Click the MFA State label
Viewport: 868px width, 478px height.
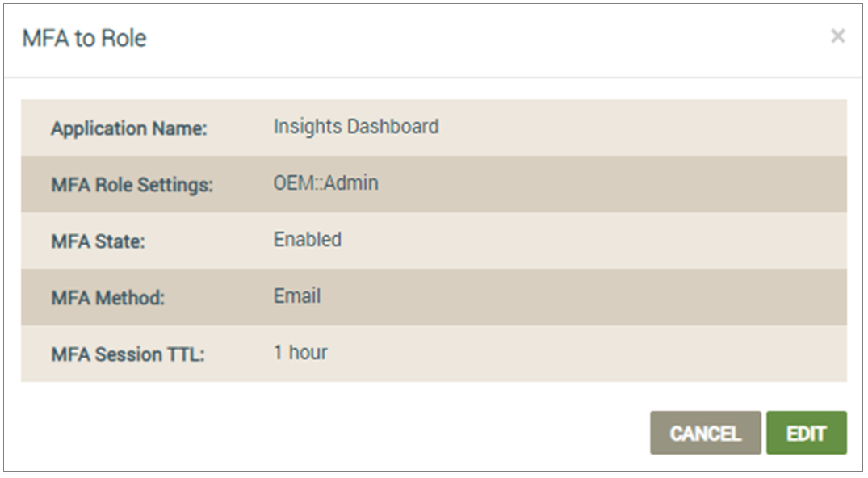click(x=98, y=241)
